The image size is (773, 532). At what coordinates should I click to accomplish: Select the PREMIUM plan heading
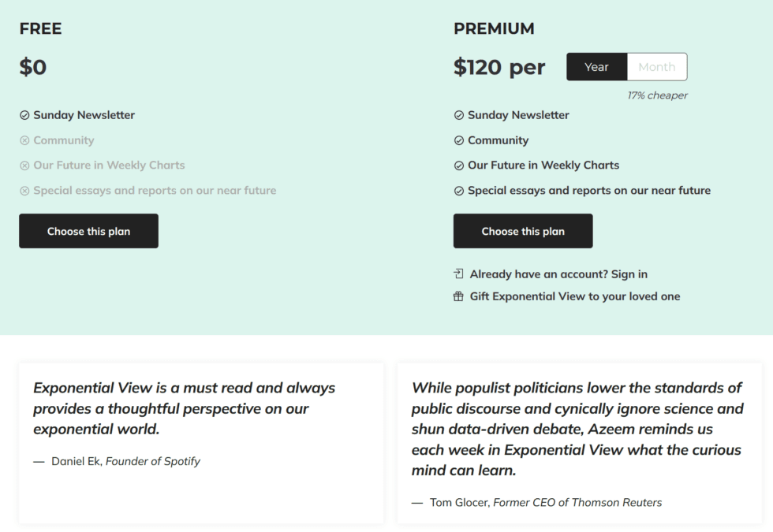pos(493,28)
